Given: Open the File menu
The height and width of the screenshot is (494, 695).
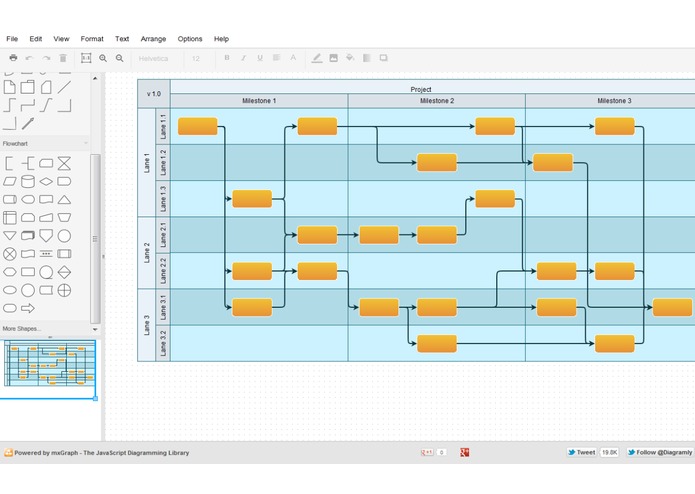Looking at the screenshot, I should point(12,39).
